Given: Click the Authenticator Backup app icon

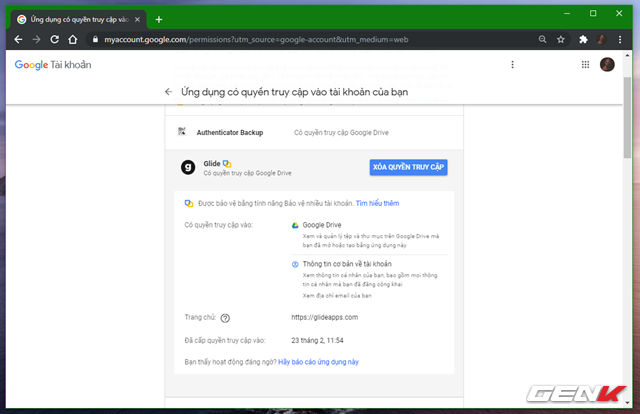Looking at the screenshot, I should click(x=182, y=131).
